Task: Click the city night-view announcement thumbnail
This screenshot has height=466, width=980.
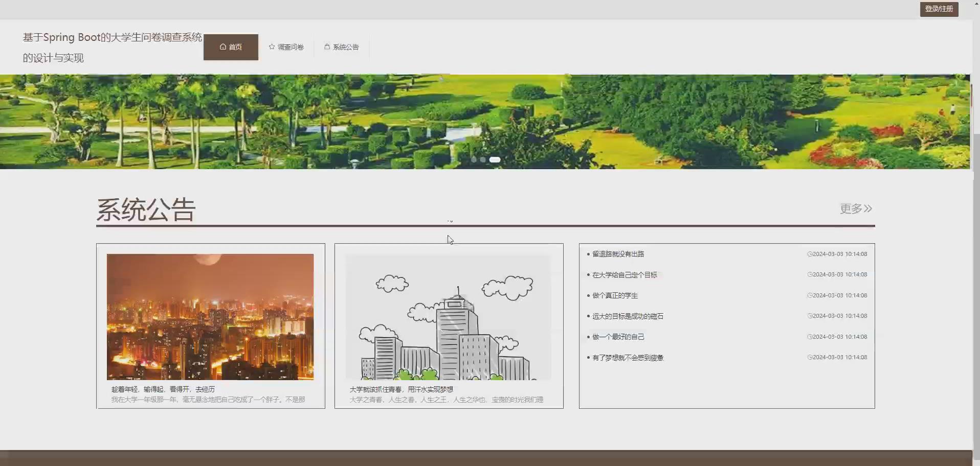Action: coord(210,316)
